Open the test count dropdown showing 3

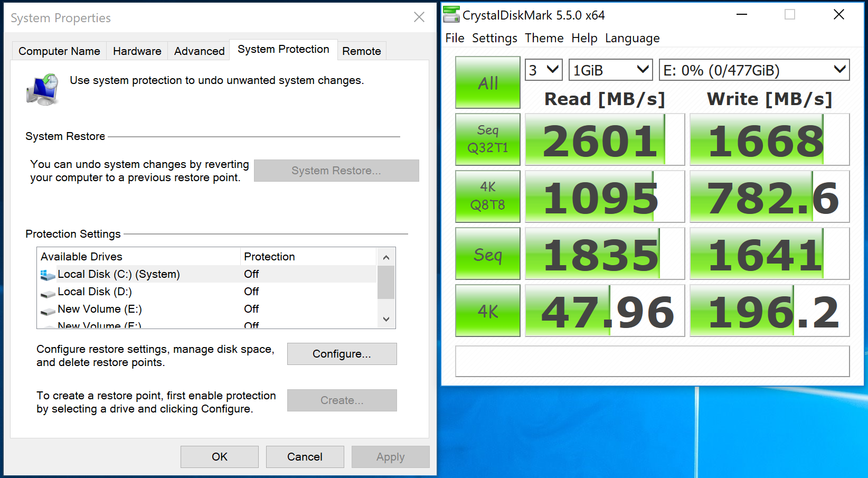coord(544,70)
